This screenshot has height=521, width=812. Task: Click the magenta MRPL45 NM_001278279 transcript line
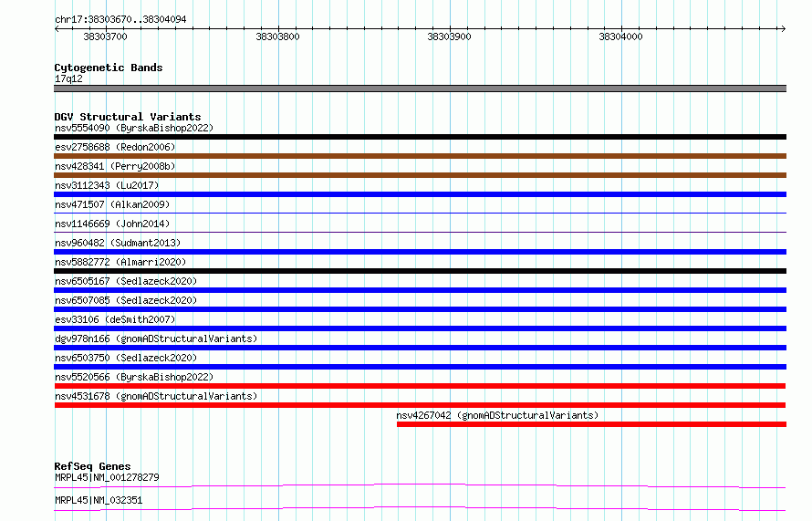tap(420, 485)
